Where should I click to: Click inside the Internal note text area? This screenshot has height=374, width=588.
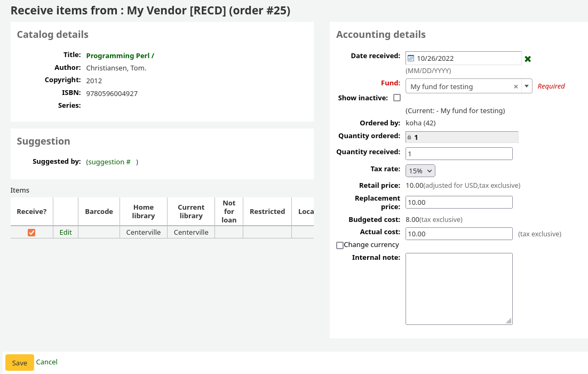(459, 289)
